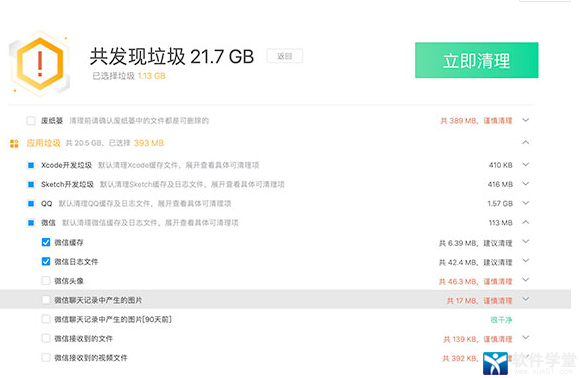Image resolution: width=580 pixels, height=378 pixels.
Task: Click the 微信 size value 113 MB
Action: coord(500,223)
